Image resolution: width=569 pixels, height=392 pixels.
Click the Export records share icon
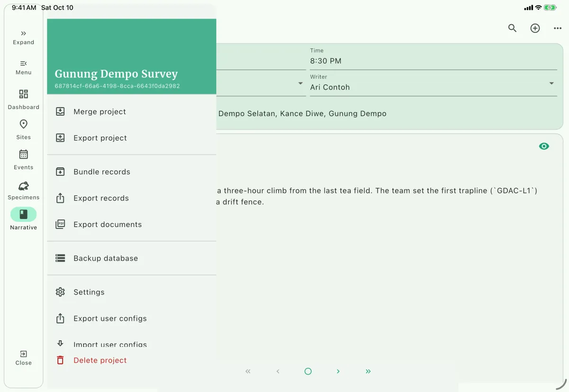coord(60,198)
